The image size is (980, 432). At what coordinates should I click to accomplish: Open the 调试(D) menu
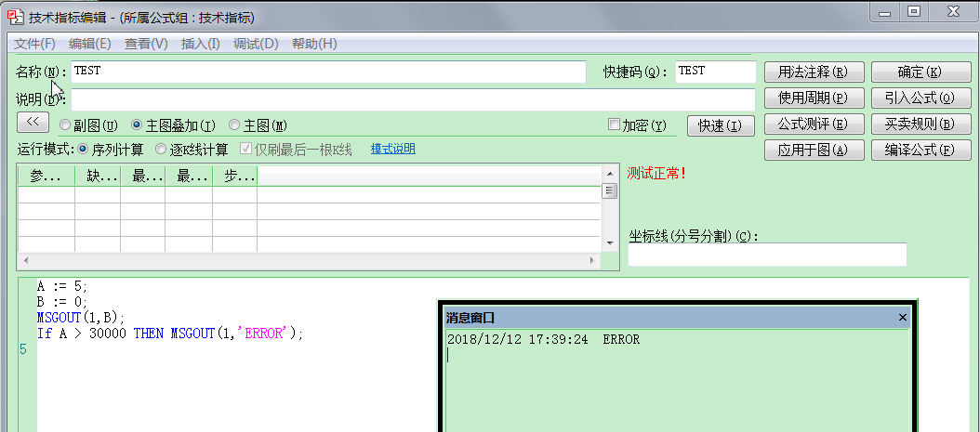(x=256, y=44)
